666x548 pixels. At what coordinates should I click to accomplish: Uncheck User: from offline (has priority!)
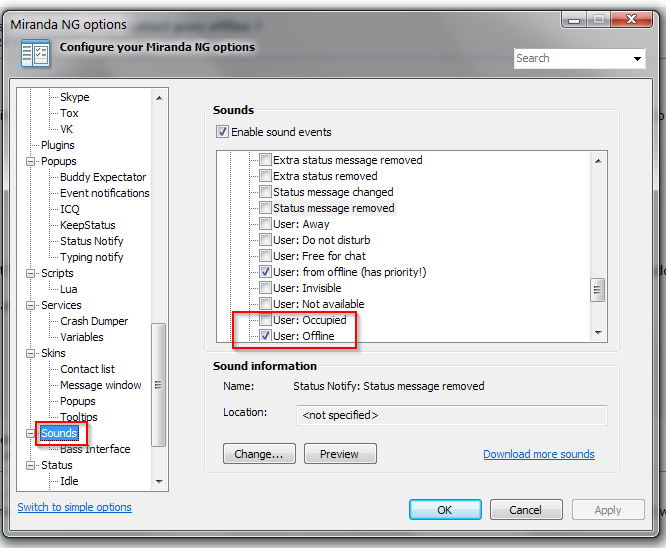(x=265, y=272)
